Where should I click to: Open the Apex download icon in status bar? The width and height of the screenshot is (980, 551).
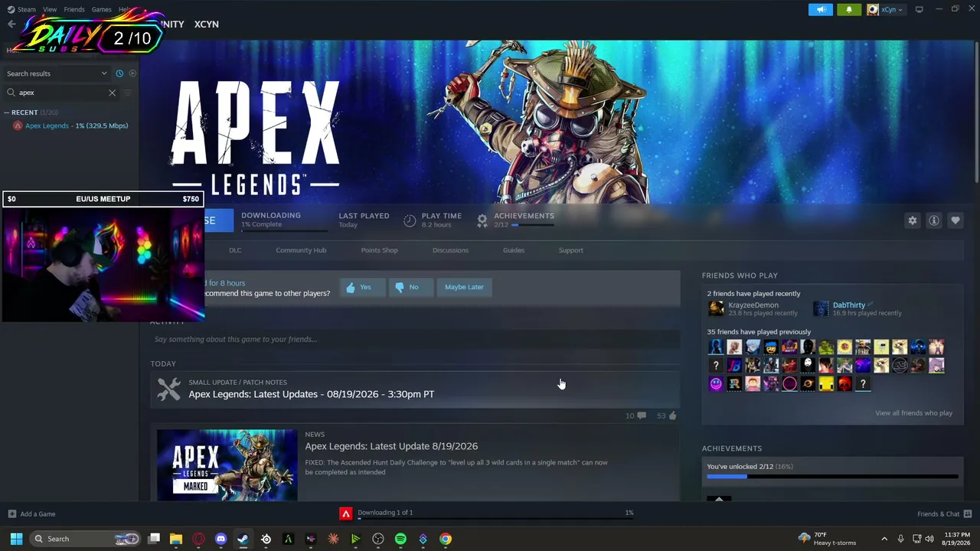click(x=346, y=514)
